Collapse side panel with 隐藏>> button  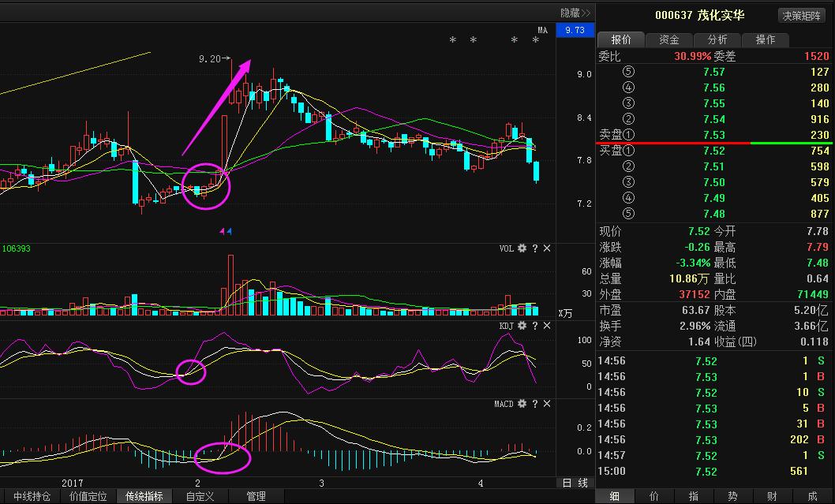(x=575, y=13)
